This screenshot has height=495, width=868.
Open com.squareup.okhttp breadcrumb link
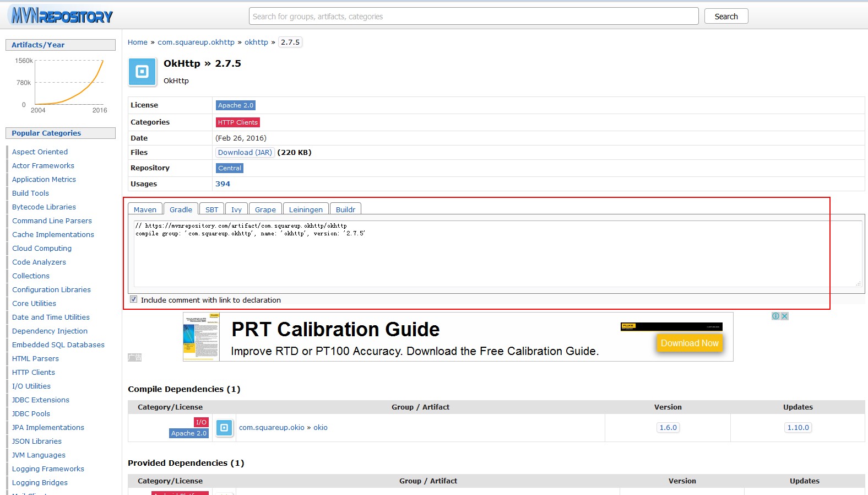coord(196,42)
